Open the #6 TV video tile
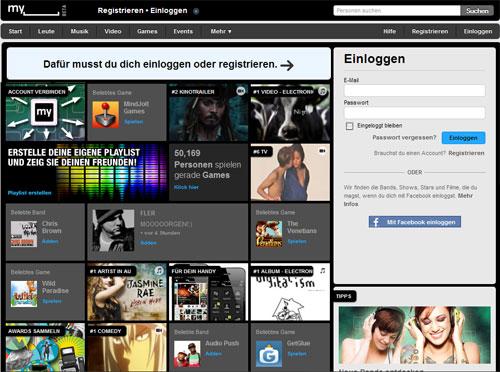 pyautogui.click(x=290, y=172)
